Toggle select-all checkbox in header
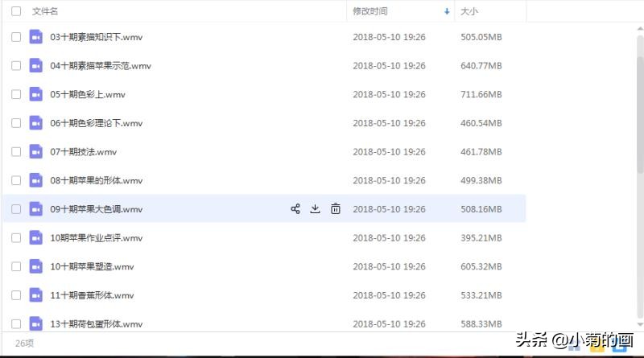The width and height of the screenshot is (644, 358). 16,11
